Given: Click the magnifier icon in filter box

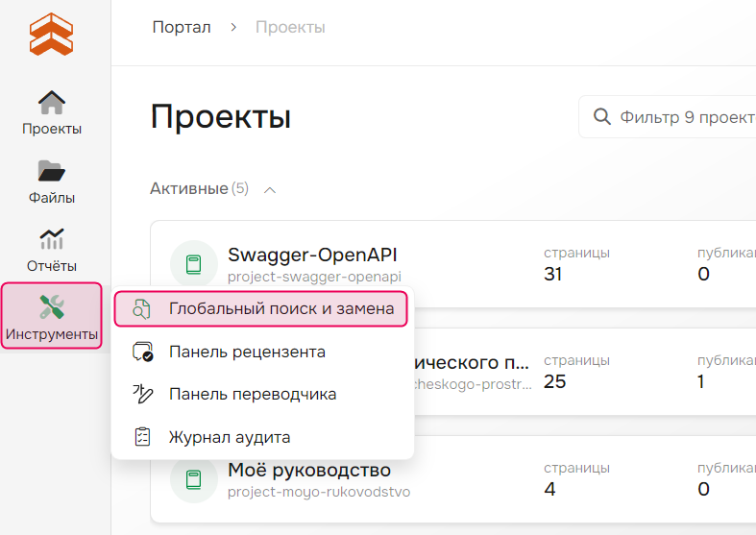Looking at the screenshot, I should coord(601,116).
